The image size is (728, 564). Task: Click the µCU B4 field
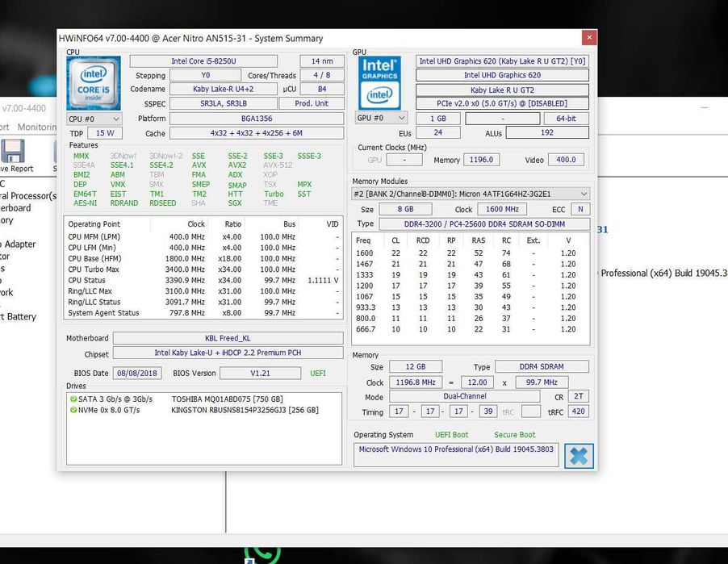tap(322, 89)
